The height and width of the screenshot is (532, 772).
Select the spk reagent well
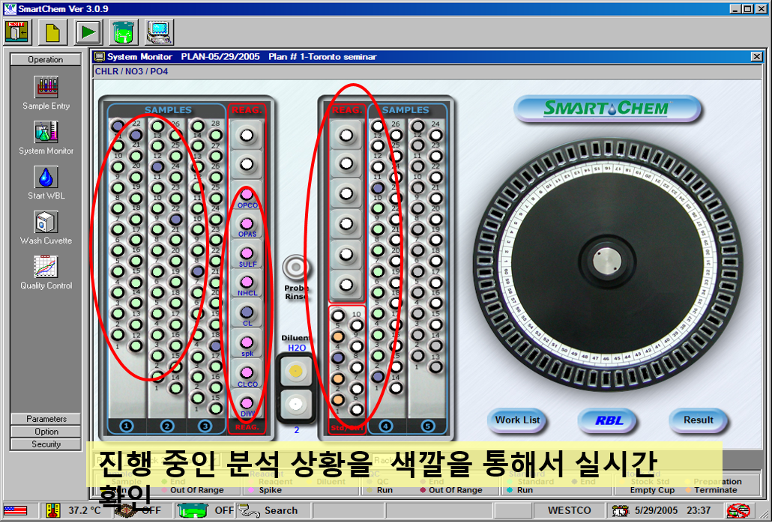point(247,342)
